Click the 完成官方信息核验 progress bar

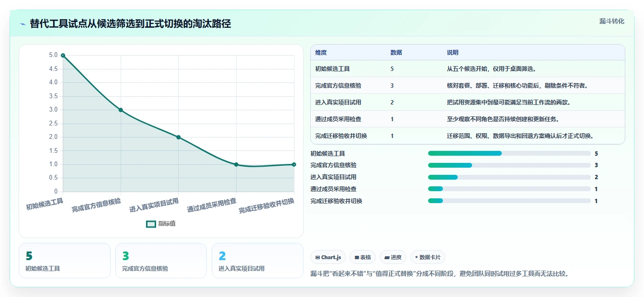(509, 165)
